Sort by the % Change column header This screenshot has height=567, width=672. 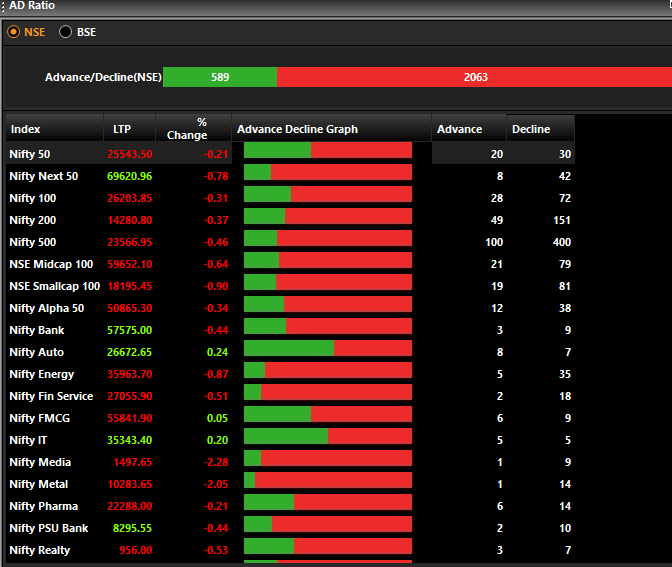pyautogui.click(x=193, y=128)
